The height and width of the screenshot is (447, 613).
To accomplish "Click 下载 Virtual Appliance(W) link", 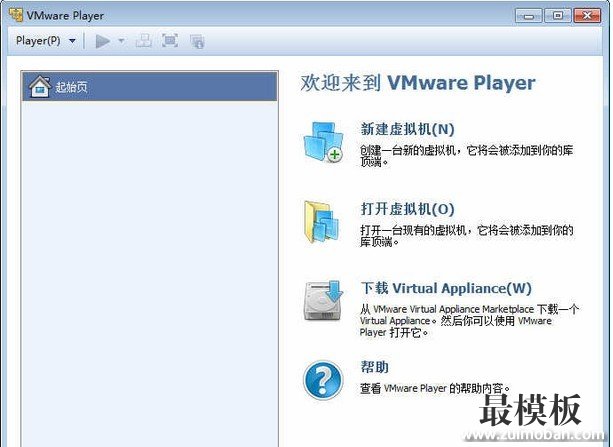I will click(x=446, y=288).
